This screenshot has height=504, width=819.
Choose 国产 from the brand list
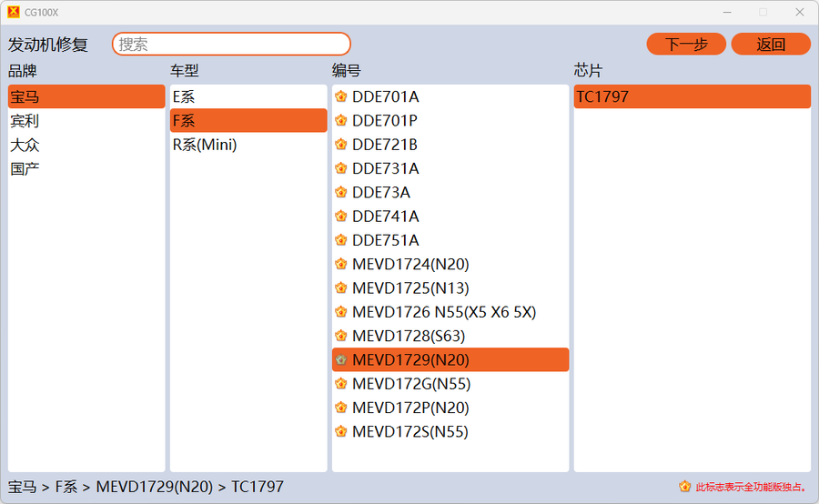pyautogui.click(x=25, y=168)
